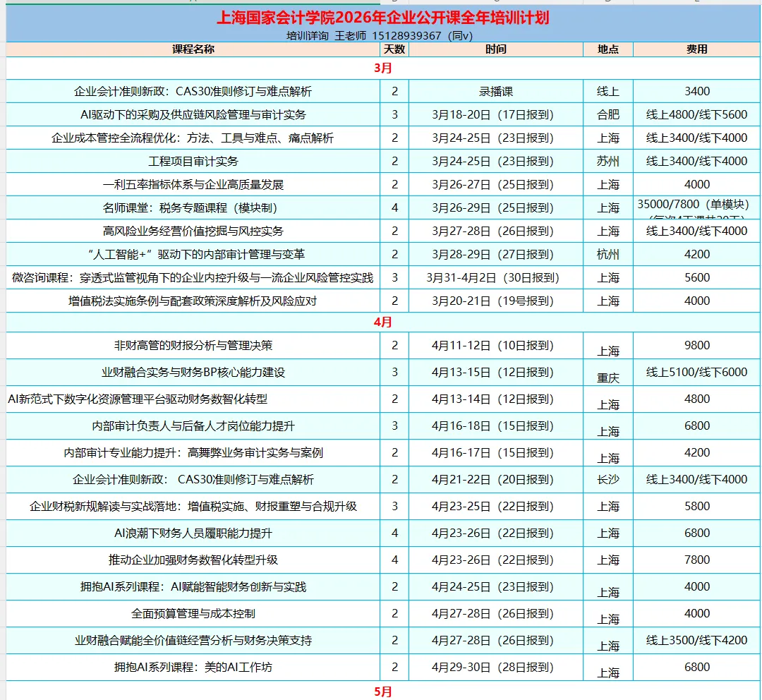This screenshot has height=700, width=762.
Task: Select course 业财融合实务与财务BP核心能力建设
Action: coord(193,373)
